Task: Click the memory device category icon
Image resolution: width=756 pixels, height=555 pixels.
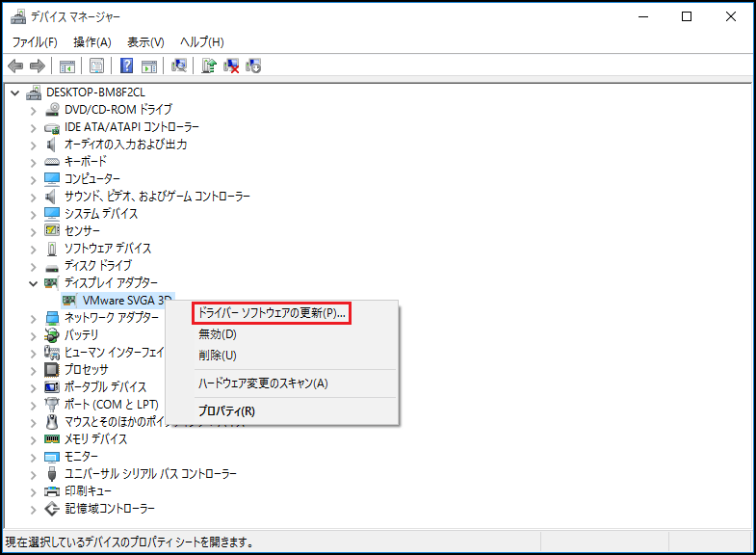Action: click(52, 438)
